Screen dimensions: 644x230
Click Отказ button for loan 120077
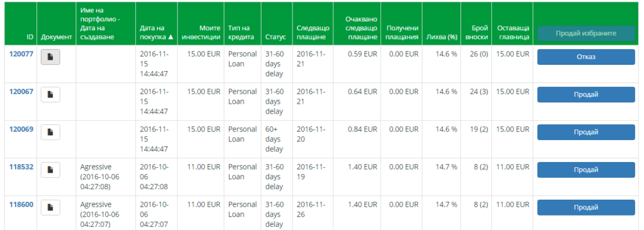[x=586, y=57]
